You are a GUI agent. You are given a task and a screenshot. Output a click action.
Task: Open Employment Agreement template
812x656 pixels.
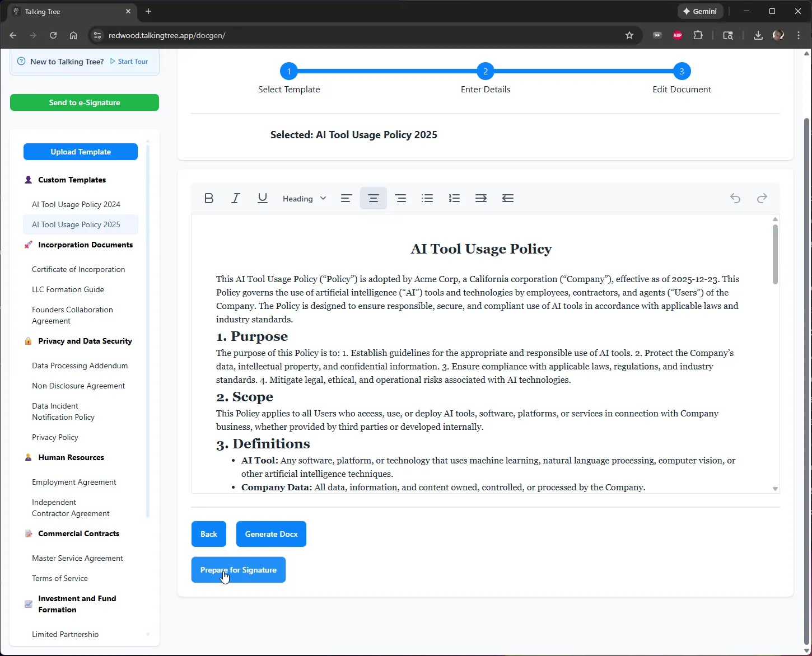[74, 482]
